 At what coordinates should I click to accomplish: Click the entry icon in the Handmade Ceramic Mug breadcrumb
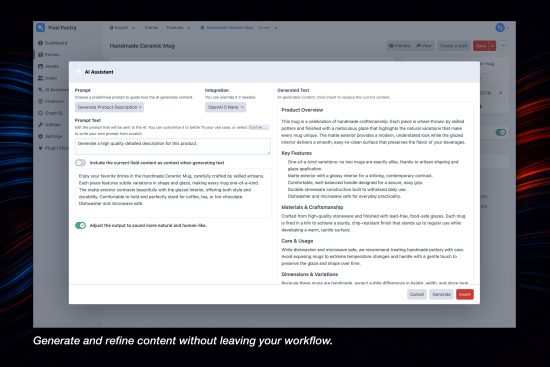[202, 27]
